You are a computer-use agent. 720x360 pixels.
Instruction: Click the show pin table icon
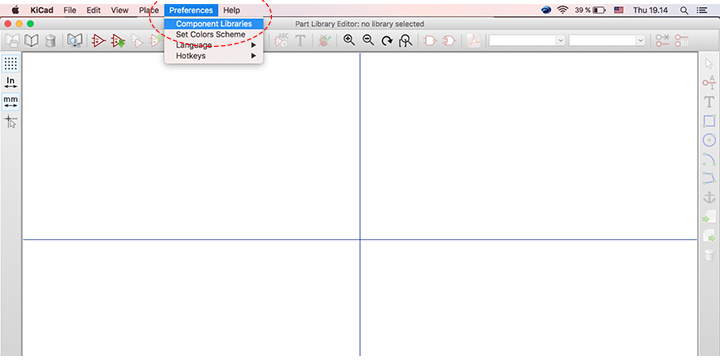pyautogui.click(x=682, y=40)
